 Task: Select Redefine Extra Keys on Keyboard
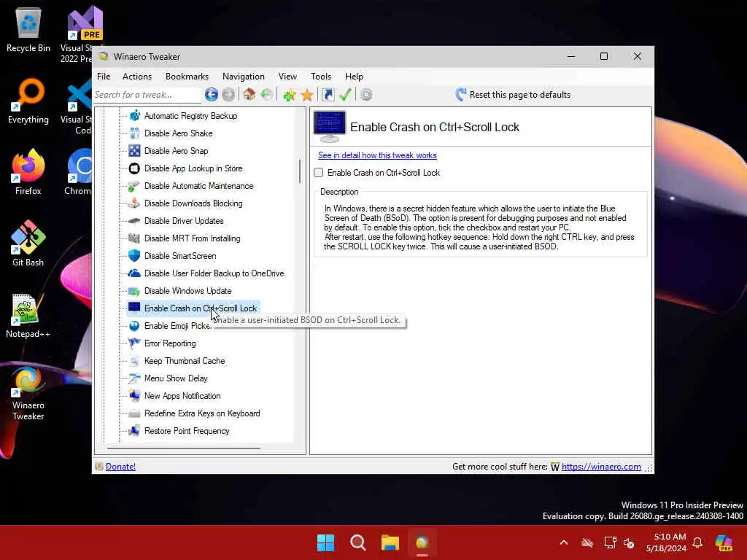coord(202,413)
